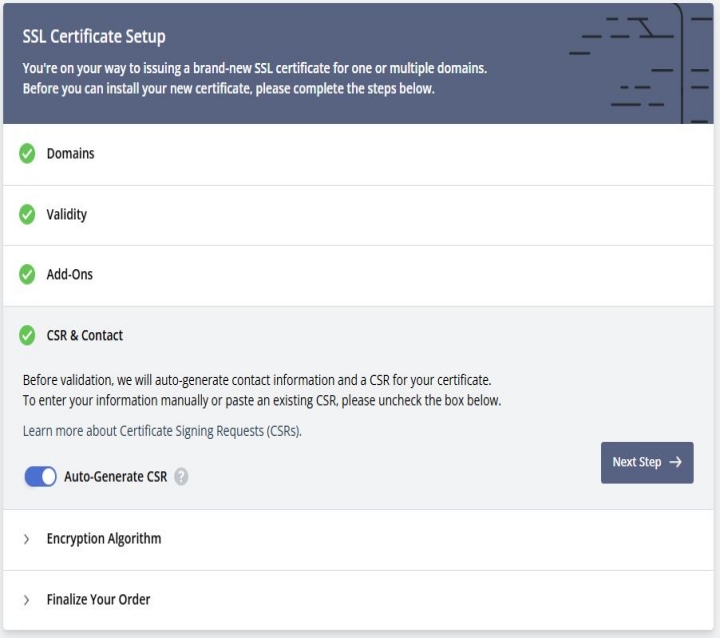Click the help question mark next to Auto-Generate CSR
The width and height of the screenshot is (720, 638).
click(181, 477)
